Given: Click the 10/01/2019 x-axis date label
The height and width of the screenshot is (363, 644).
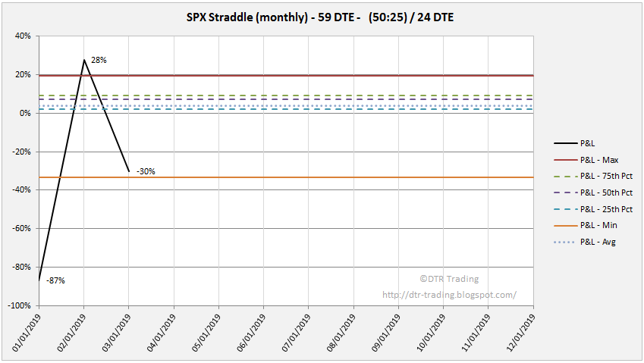Looking at the screenshot, I should (431, 333).
